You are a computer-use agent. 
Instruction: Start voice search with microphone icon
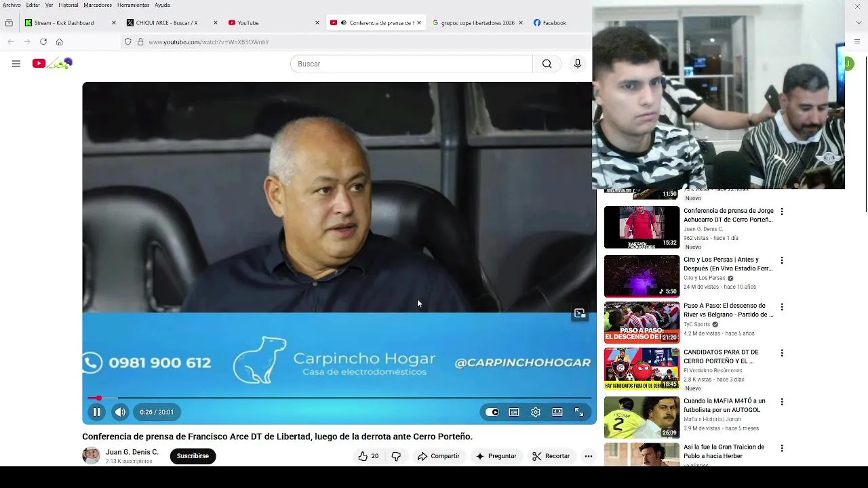click(578, 64)
